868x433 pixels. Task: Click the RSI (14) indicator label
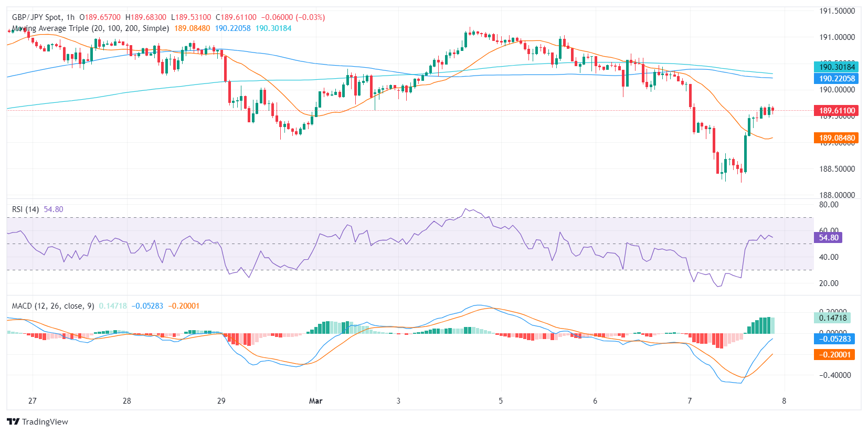[x=26, y=209]
